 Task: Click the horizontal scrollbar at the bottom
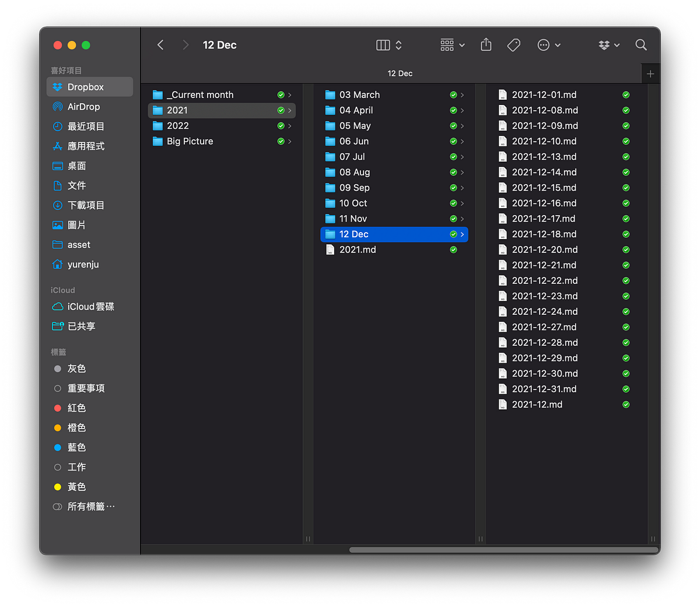[x=503, y=550]
